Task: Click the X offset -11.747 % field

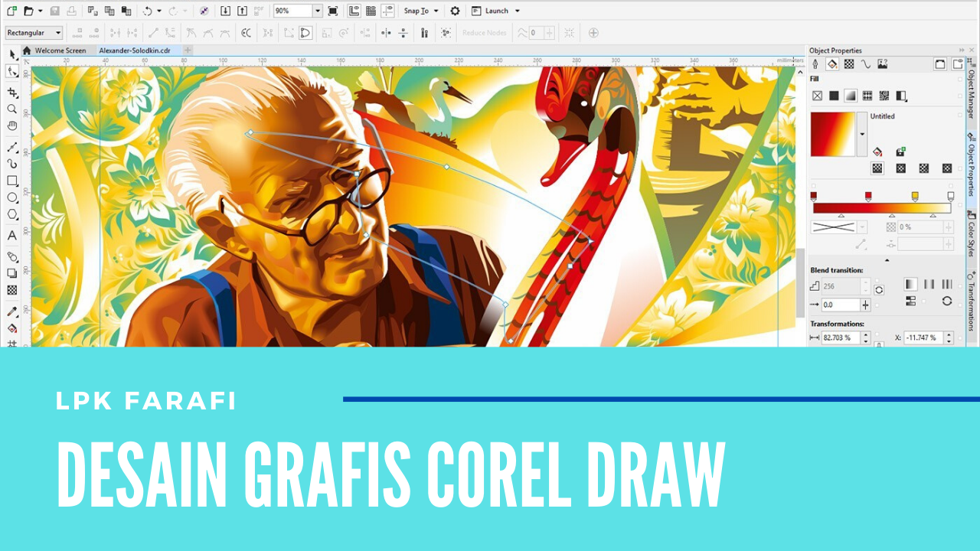Action: tap(923, 337)
